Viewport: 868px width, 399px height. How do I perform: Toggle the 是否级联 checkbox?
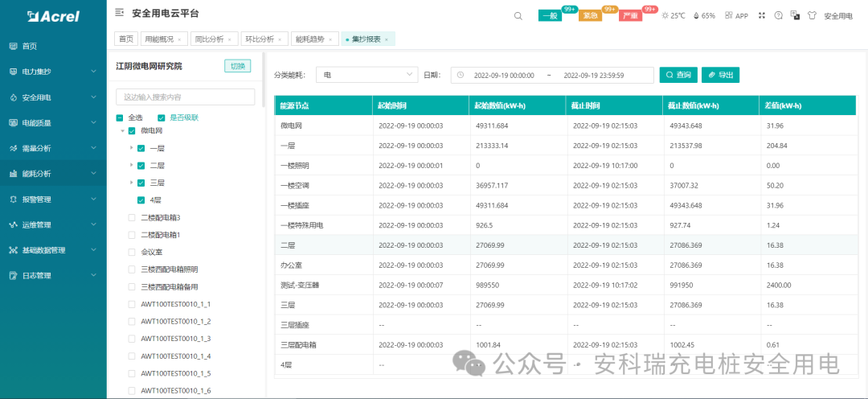click(x=161, y=117)
